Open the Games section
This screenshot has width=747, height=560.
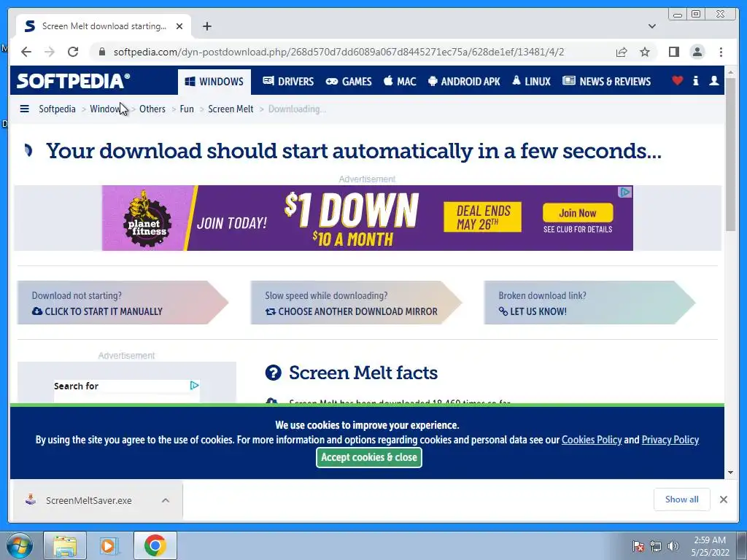[x=348, y=82]
